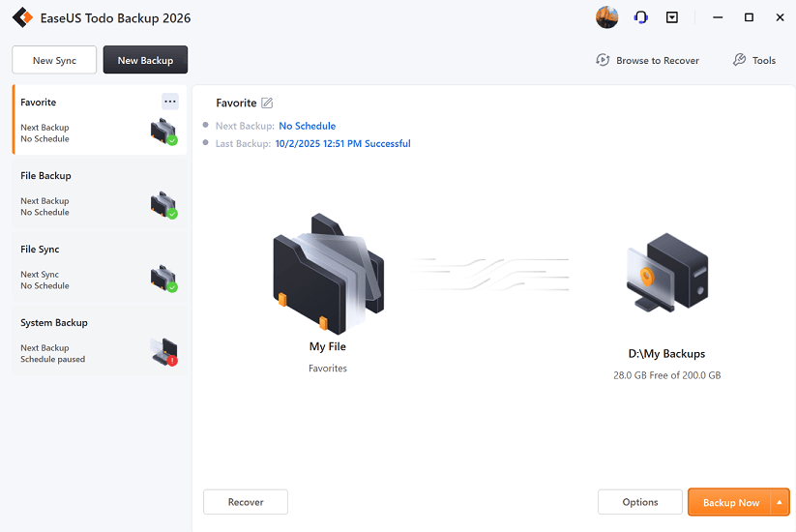This screenshot has width=796, height=532.
Task: Click the My File folder source icon
Action: (x=328, y=273)
